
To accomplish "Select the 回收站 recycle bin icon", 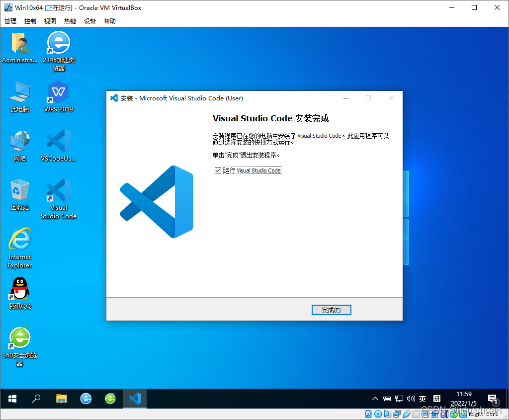I will pos(20,195).
